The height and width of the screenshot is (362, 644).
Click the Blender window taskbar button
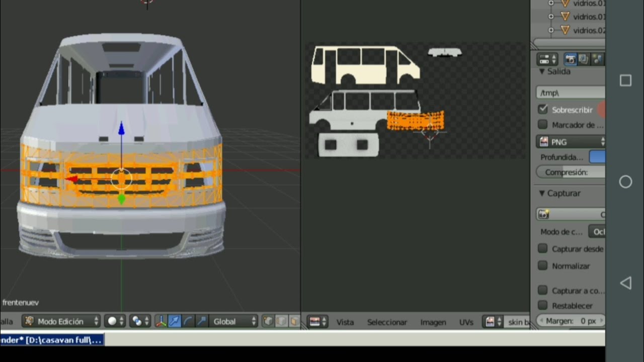pyautogui.click(x=52, y=340)
